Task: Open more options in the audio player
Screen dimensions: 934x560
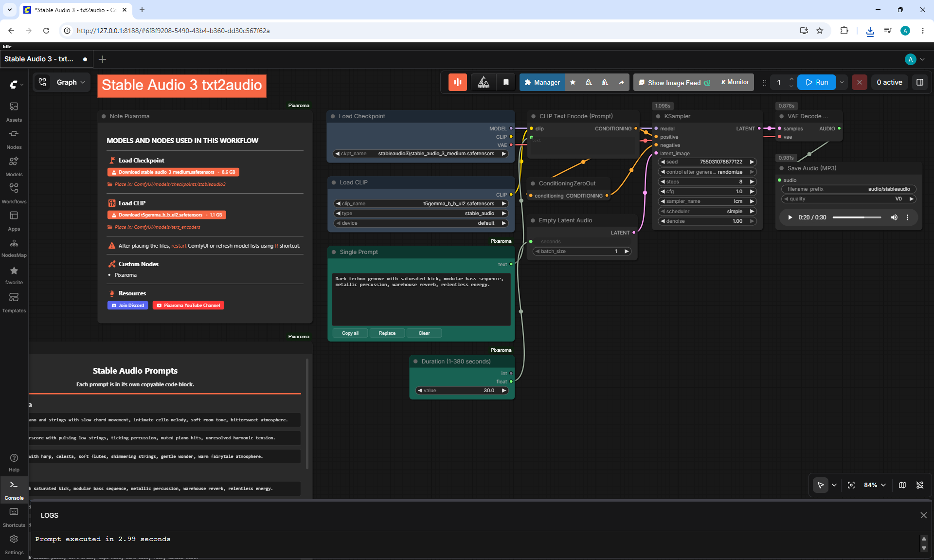Action: (907, 217)
